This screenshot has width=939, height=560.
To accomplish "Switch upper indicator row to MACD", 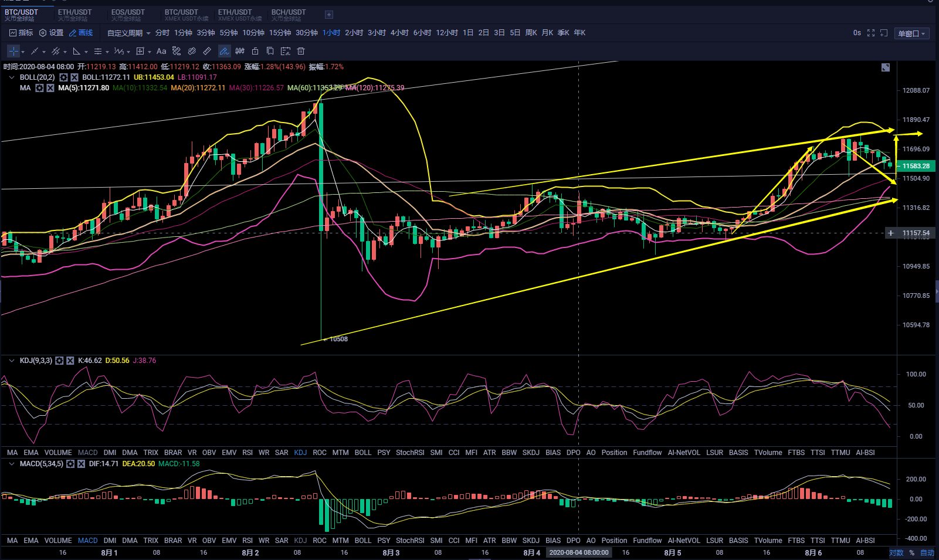I will pyautogui.click(x=88, y=453).
